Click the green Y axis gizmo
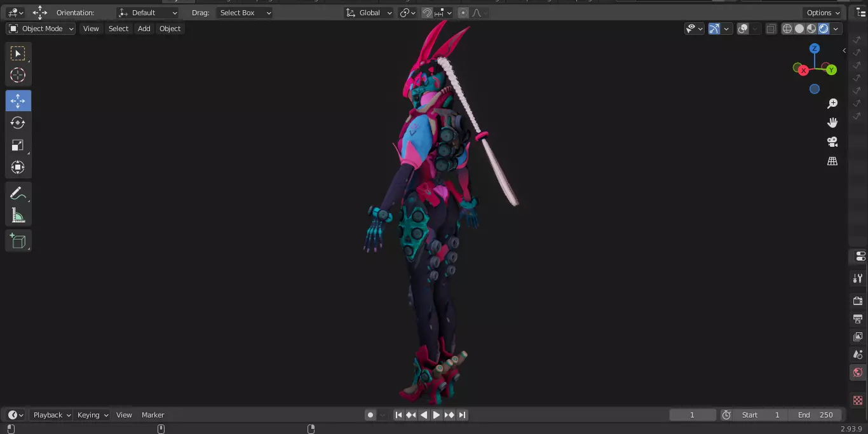The width and height of the screenshot is (868, 434). (831, 70)
